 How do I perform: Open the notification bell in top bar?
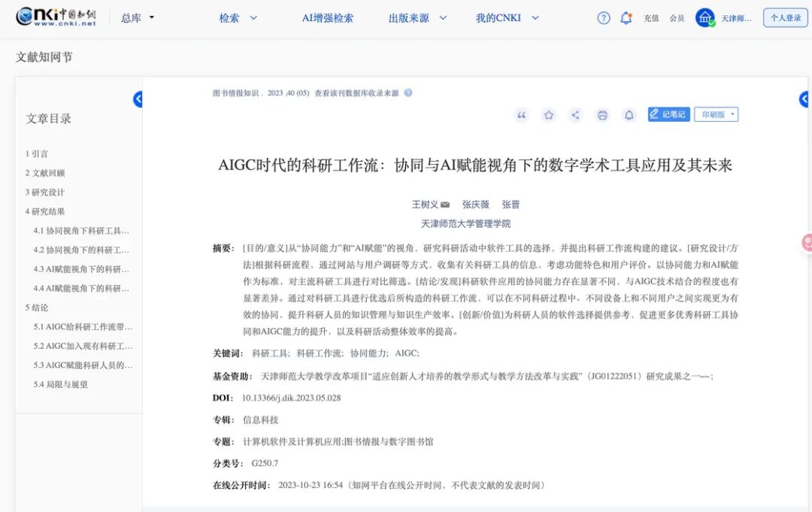pyautogui.click(x=626, y=18)
